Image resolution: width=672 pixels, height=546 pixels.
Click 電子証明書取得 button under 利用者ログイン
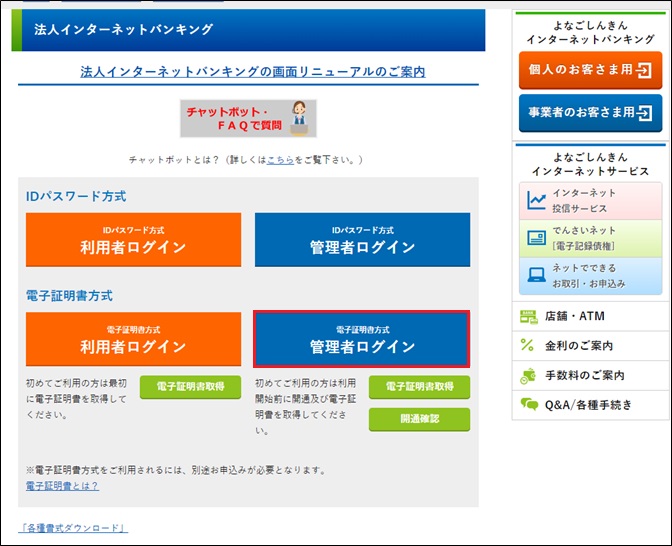point(190,387)
